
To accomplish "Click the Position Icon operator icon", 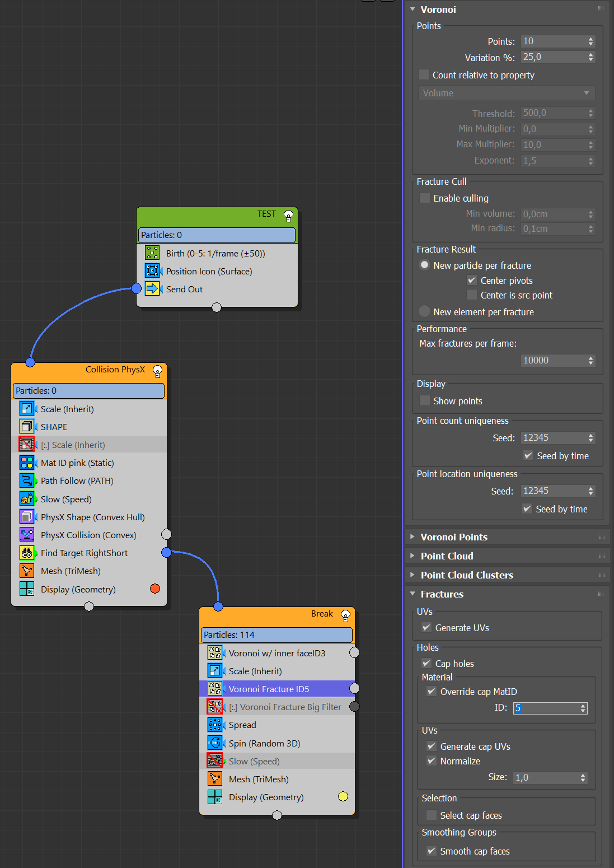I will tap(152, 271).
